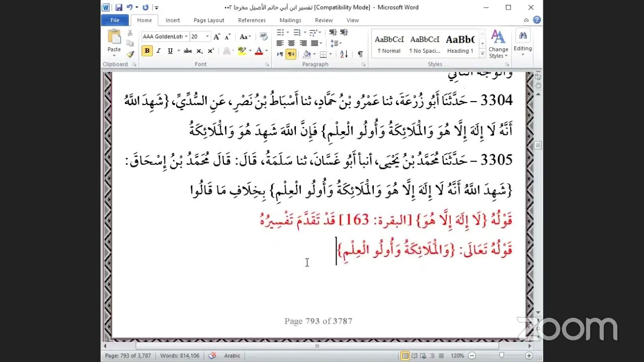Switch to Mailings tab
This screenshot has height=362, width=644.
[290, 20]
